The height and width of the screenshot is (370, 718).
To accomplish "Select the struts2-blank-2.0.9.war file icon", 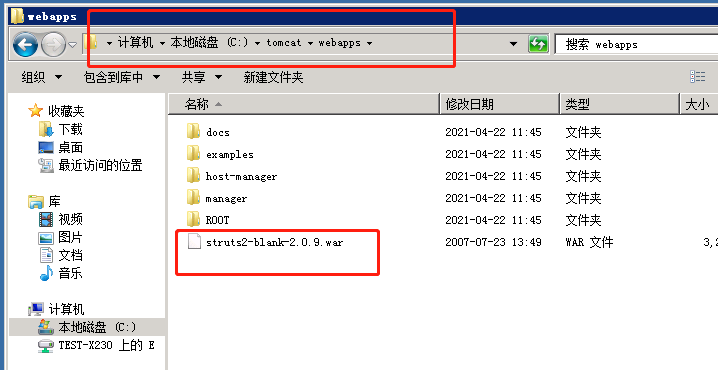I will click(x=194, y=241).
